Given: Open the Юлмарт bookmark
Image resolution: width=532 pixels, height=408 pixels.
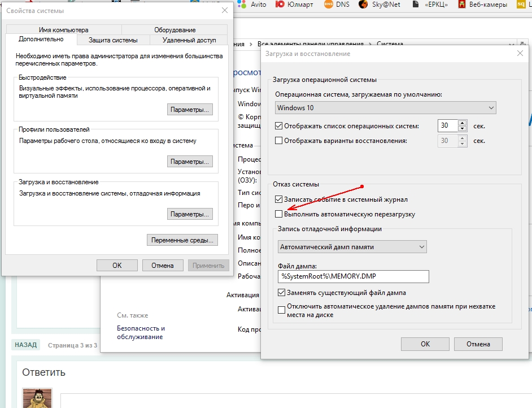Looking at the screenshot, I should [x=294, y=5].
